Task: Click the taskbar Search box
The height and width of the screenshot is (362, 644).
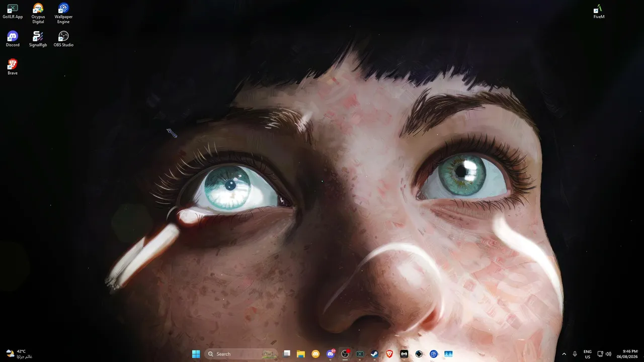Action: click(x=241, y=354)
